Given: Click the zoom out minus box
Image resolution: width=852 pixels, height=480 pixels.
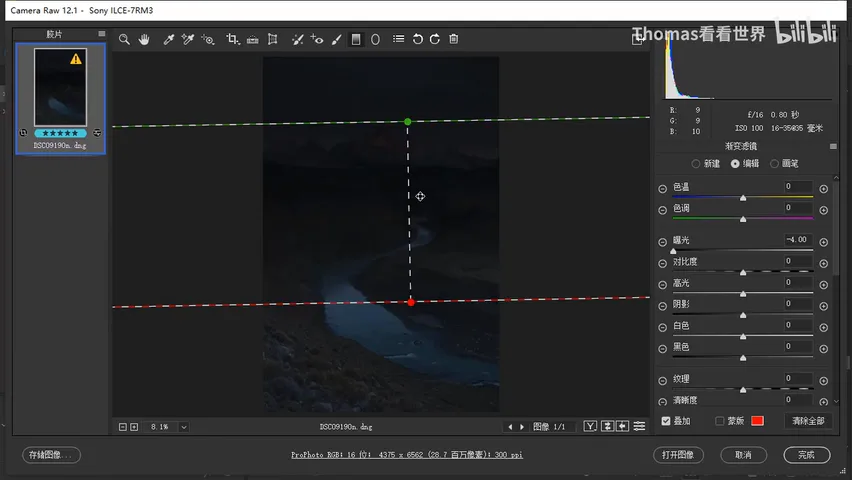Looking at the screenshot, I should [x=123, y=427].
